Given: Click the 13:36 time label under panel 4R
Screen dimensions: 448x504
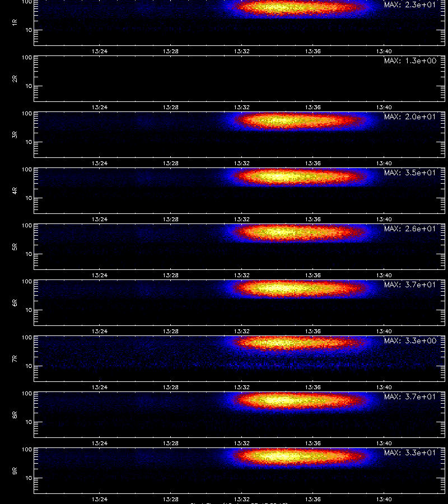Looking at the screenshot, I should pyautogui.click(x=312, y=219).
